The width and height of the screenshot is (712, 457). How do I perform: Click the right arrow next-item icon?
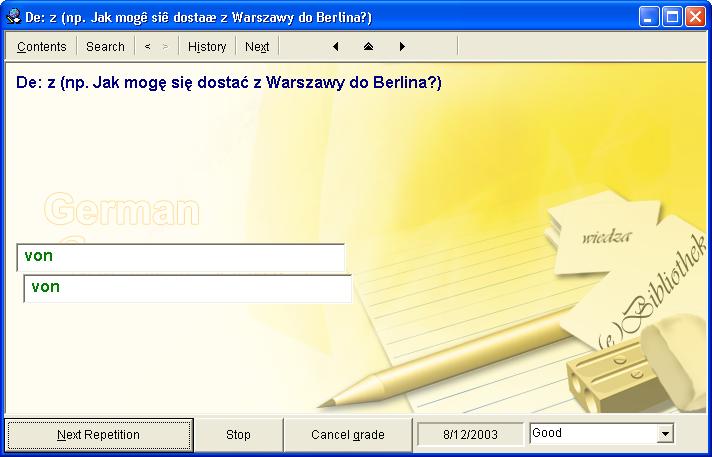click(x=402, y=47)
